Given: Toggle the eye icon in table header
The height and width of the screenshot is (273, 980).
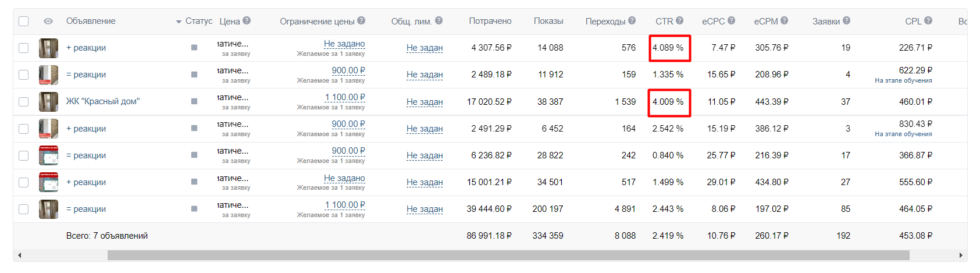Looking at the screenshot, I should [x=48, y=21].
